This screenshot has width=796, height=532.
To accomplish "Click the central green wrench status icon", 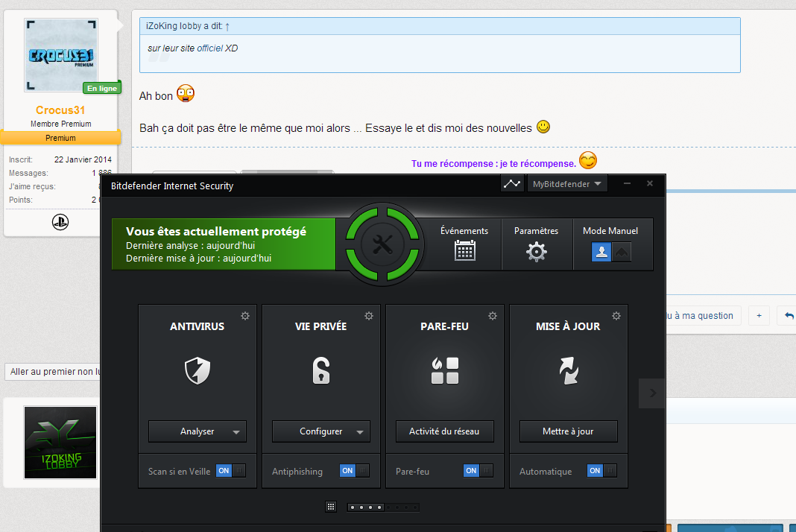I will (382, 244).
